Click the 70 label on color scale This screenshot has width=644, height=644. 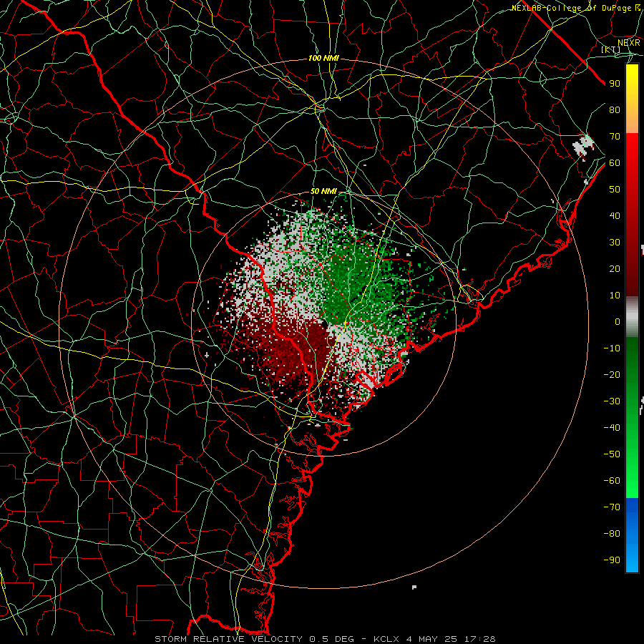pyautogui.click(x=615, y=137)
